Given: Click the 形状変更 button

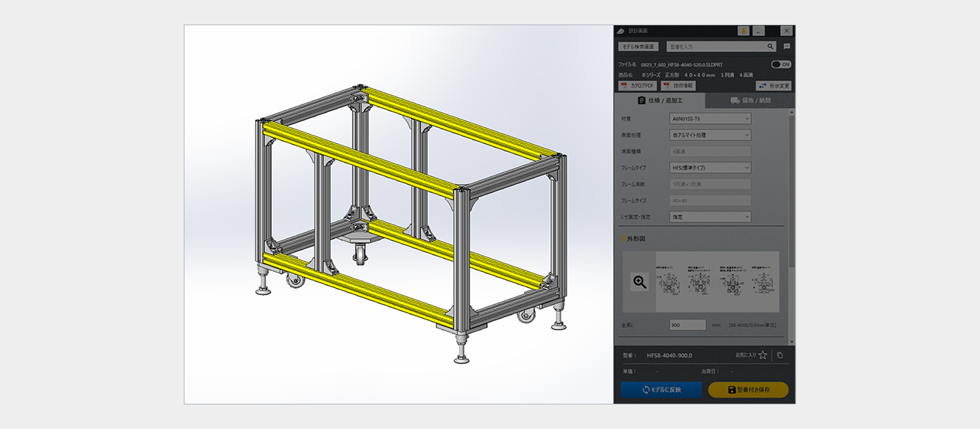Looking at the screenshot, I should [x=773, y=86].
